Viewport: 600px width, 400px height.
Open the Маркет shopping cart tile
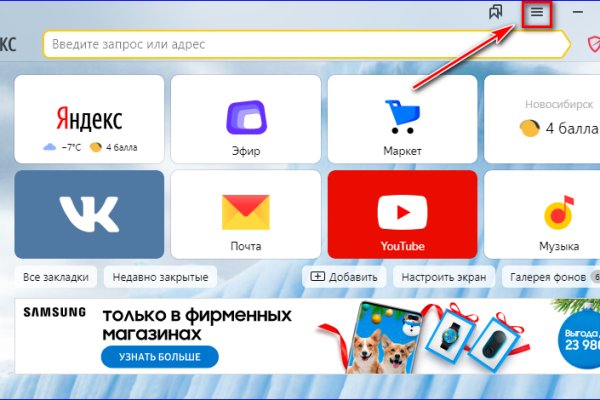pyautogui.click(x=402, y=118)
